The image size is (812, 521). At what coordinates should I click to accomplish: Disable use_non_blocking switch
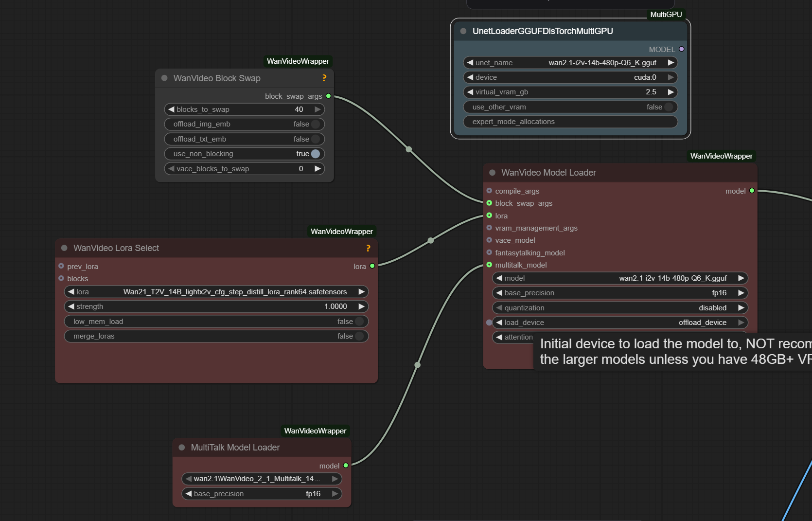[316, 154]
